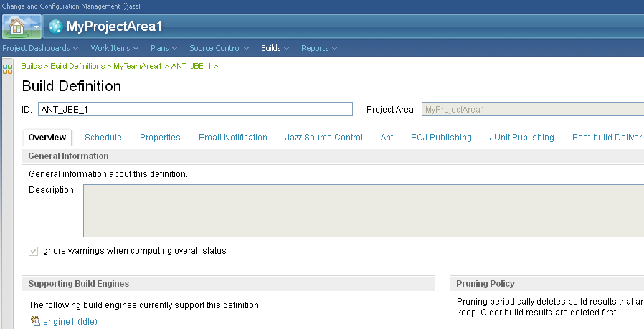Click the MyProjectArea1 title
The width and height of the screenshot is (644, 329).
click(x=114, y=27)
